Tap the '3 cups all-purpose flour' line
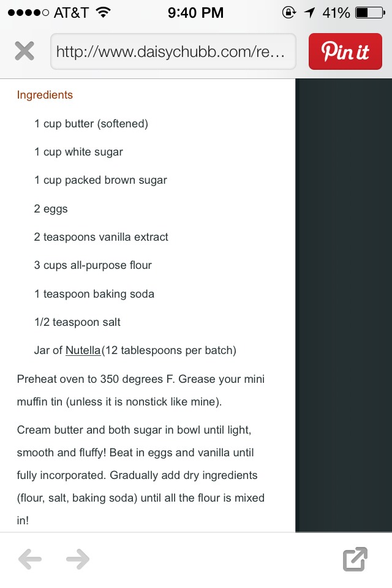 pos(92,265)
